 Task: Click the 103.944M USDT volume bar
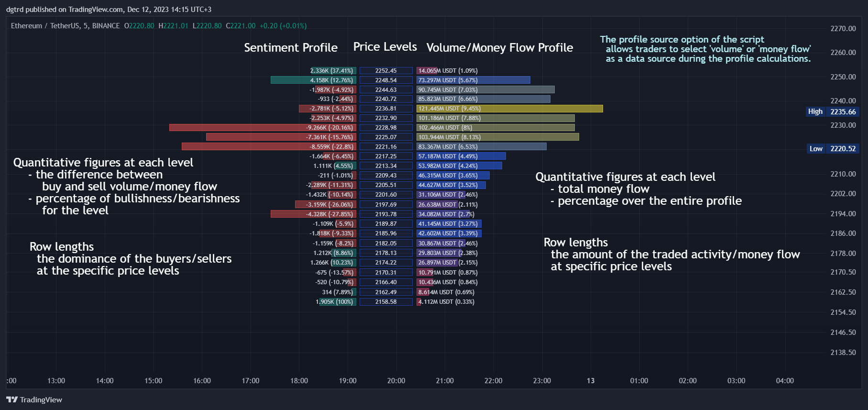498,137
